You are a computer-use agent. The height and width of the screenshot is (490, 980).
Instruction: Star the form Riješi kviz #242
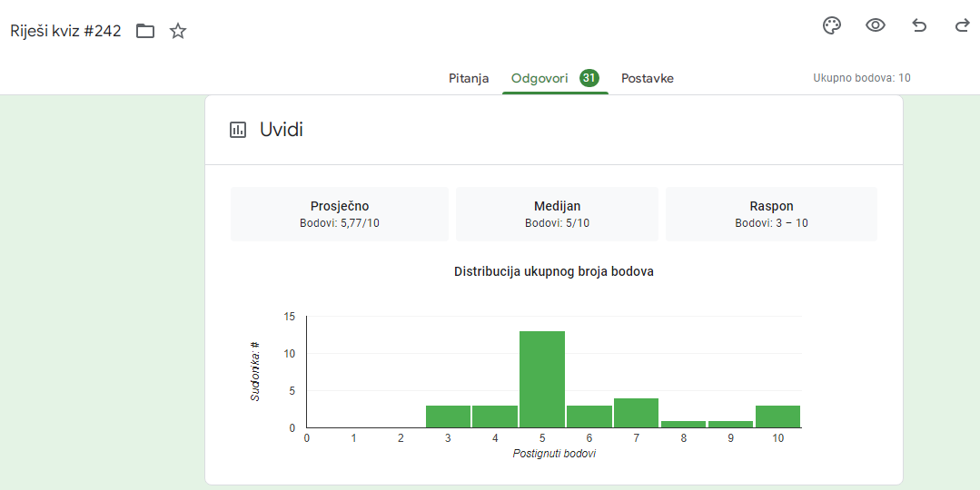(178, 31)
